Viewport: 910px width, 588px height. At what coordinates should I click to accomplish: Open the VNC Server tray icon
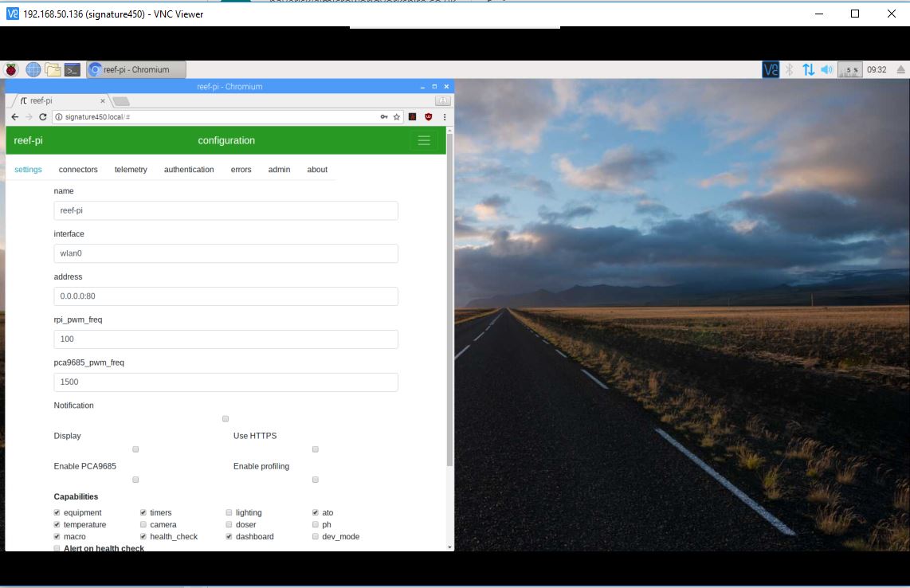[770, 69]
